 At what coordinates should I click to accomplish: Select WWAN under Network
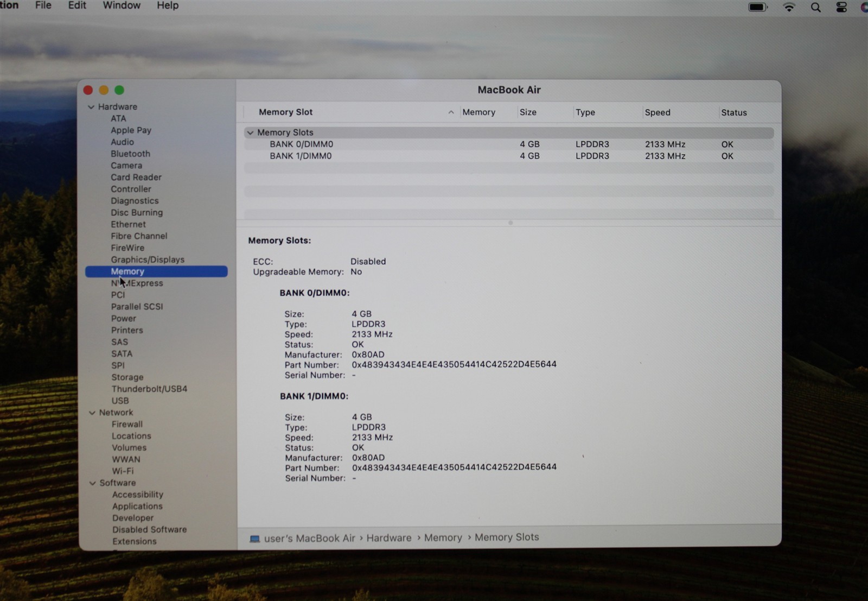(x=126, y=459)
